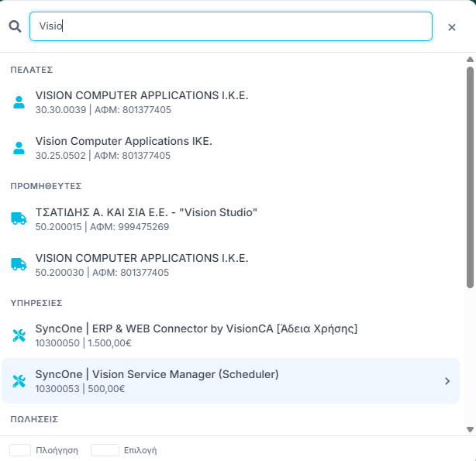This screenshot has width=476, height=461.
Task: Click truck icon beside Vision Studio supplier
Action: (19, 218)
